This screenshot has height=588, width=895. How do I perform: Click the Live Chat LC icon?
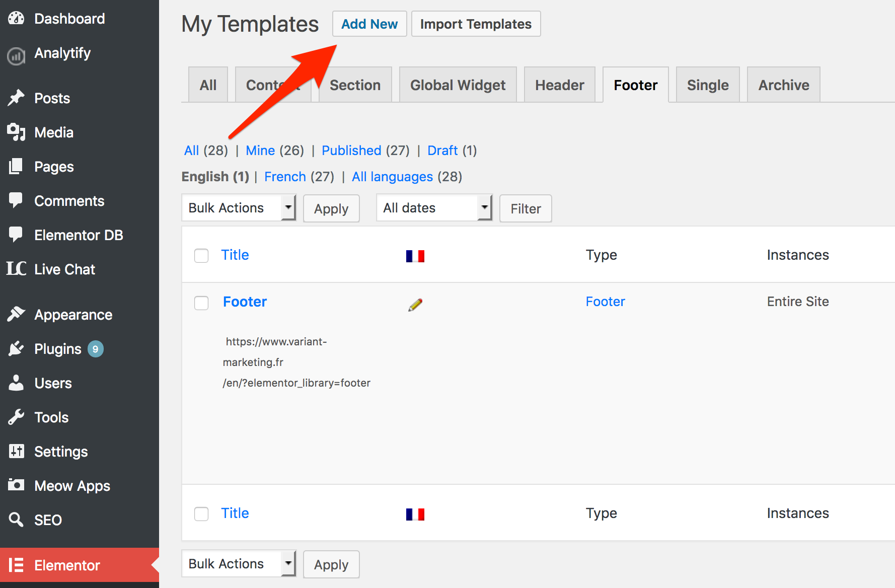[16, 269]
